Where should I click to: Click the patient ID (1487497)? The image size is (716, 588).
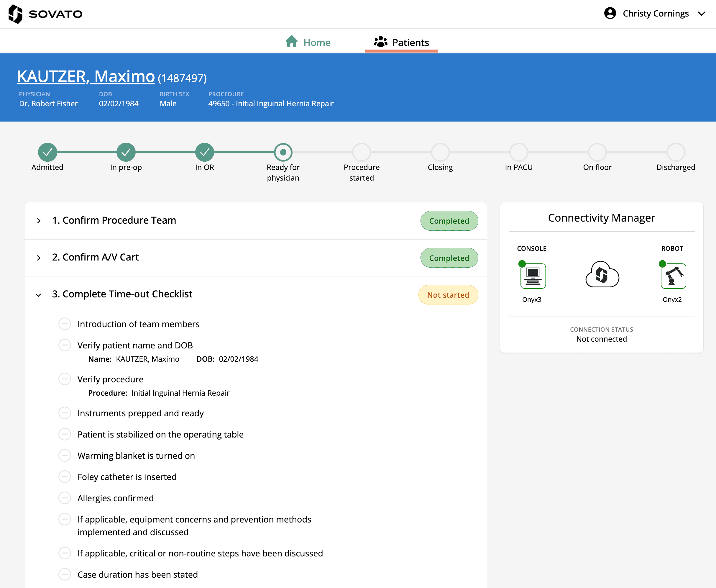tap(182, 78)
